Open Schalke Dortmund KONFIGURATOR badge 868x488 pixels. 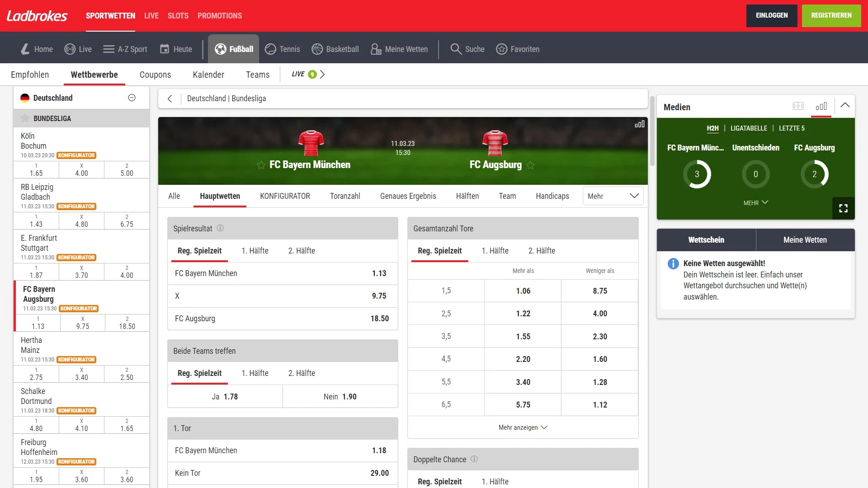pyautogui.click(x=76, y=411)
